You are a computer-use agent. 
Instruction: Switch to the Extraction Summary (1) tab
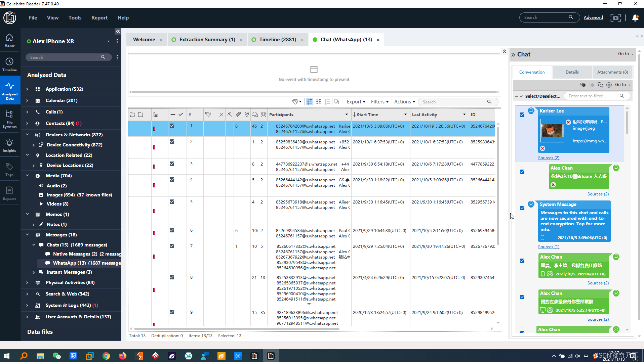coord(207,40)
